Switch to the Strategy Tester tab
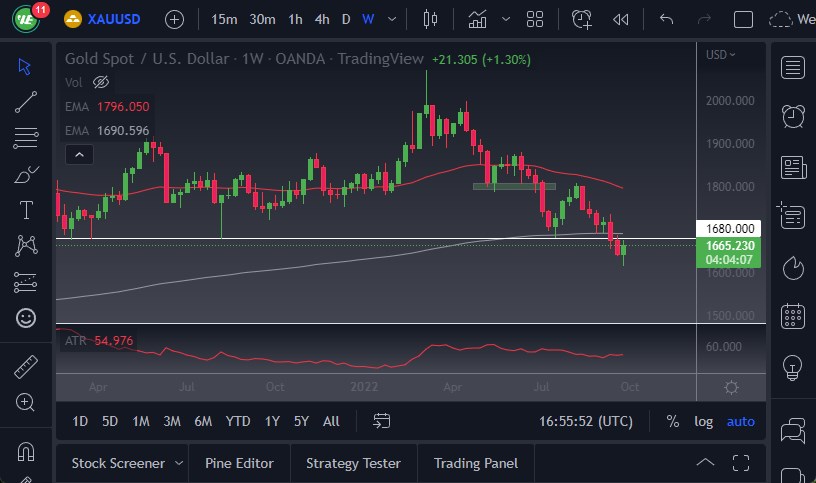 point(353,463)
